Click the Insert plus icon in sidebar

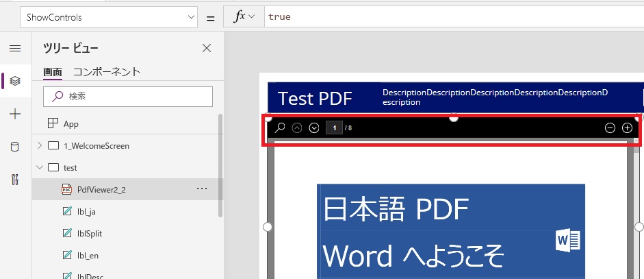15,114
